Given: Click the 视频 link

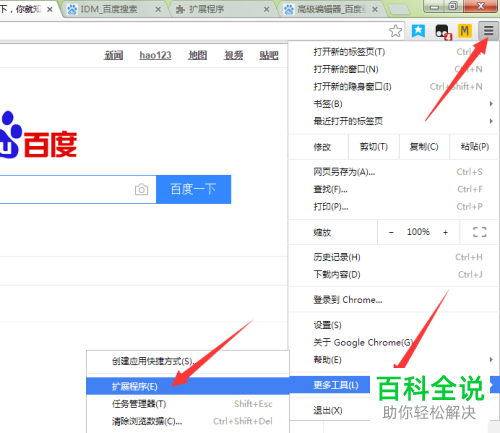Looking at the screenshot, I should coord(233,55).
